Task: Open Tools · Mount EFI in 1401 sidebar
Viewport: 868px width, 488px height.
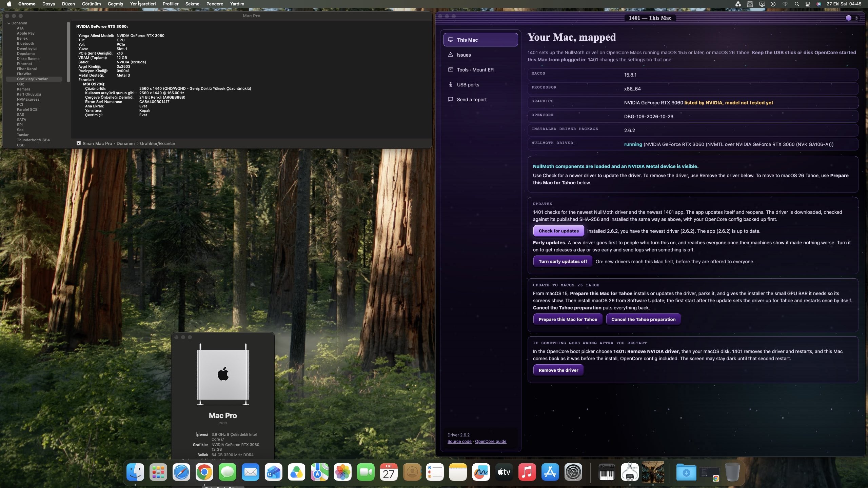Action: 480,70
